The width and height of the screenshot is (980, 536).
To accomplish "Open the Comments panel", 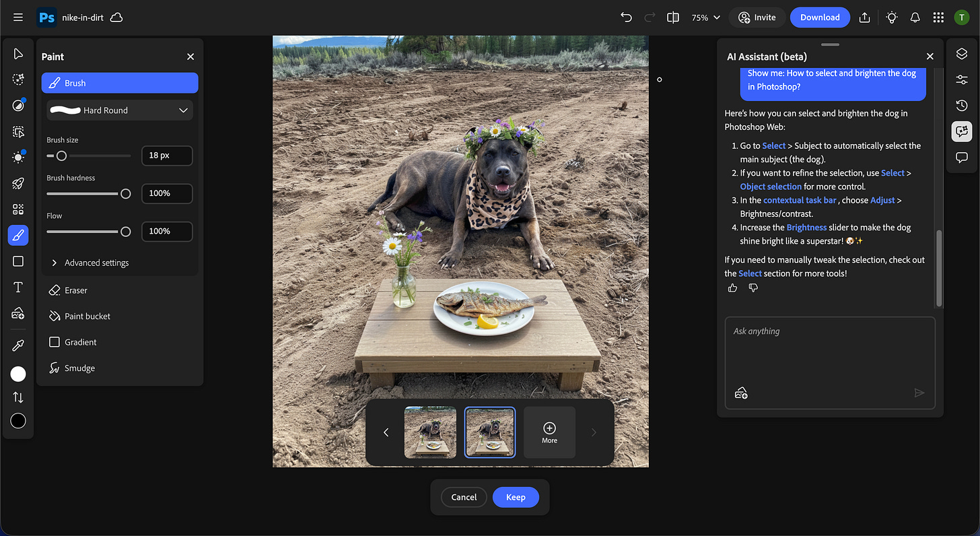I will 961,157.
